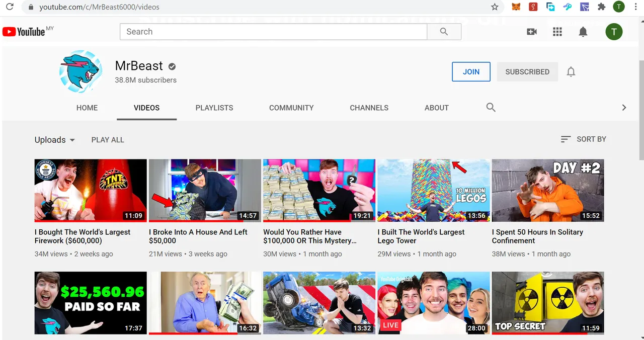Screen dimensions: 644x340
Task: Open the house break-in thumbnail 14:57
Action: (x=205, y=191)
